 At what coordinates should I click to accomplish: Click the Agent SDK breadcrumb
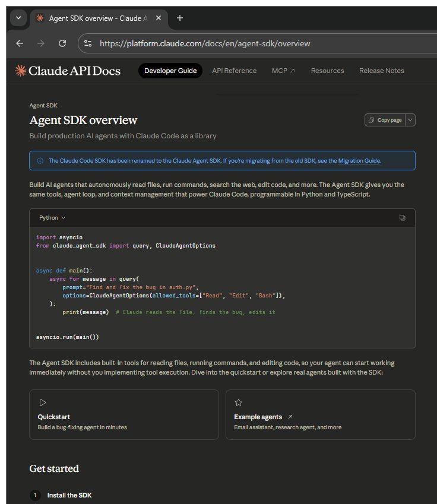pos(43,106)
